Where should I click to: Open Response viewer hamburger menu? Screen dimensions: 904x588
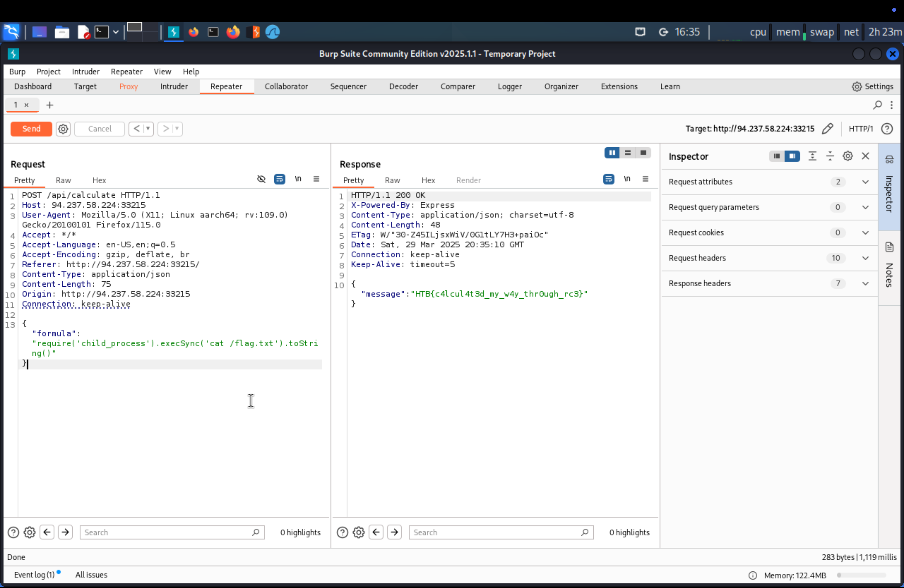pyautogui.click(x=645, y=179)
